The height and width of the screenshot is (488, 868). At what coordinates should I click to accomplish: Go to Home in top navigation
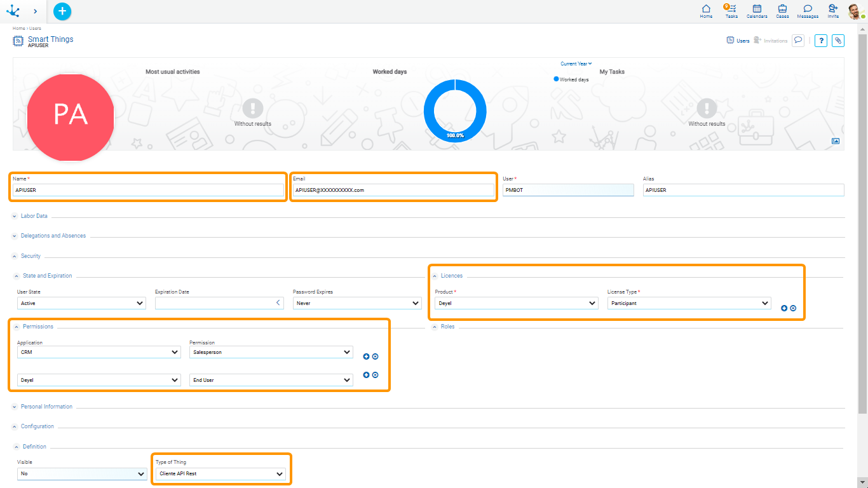point(706,11)
